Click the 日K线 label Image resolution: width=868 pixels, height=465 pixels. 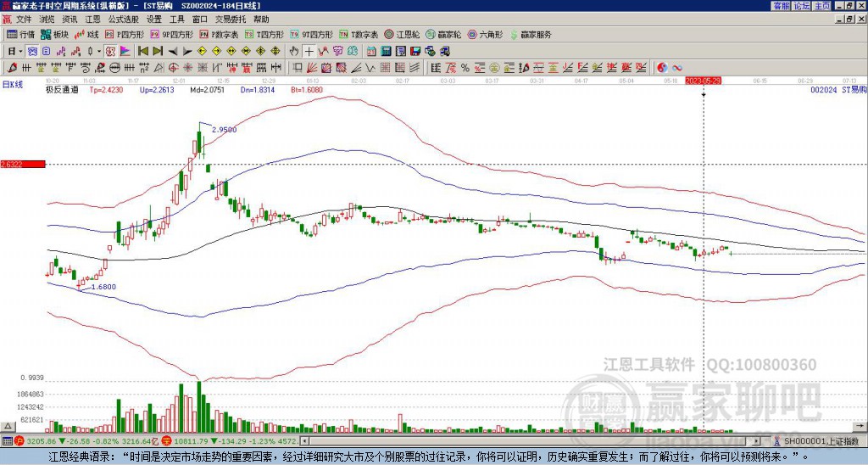12,85
